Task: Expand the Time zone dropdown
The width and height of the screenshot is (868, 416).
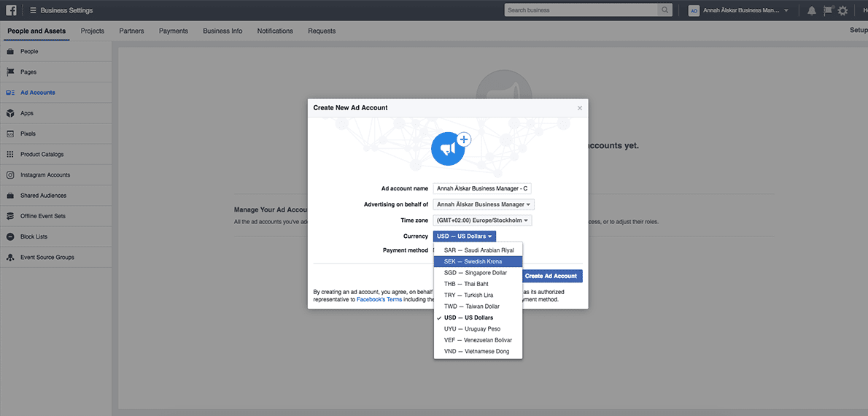Action: coord(482,220)
